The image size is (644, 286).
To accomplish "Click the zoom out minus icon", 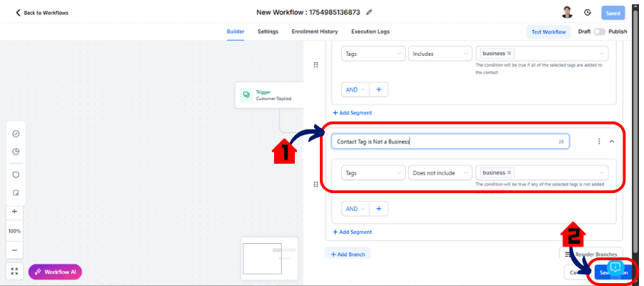I will click(x=15, y=250).
